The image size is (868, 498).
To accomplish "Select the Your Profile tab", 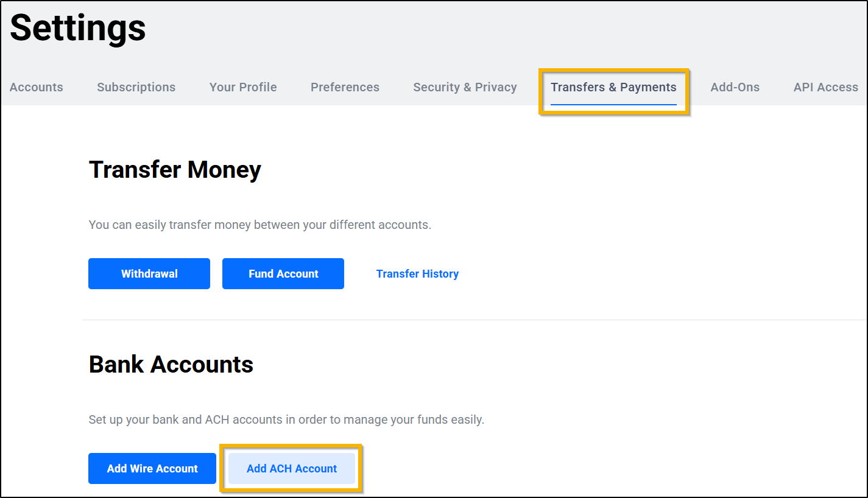I will pos(242,87).
